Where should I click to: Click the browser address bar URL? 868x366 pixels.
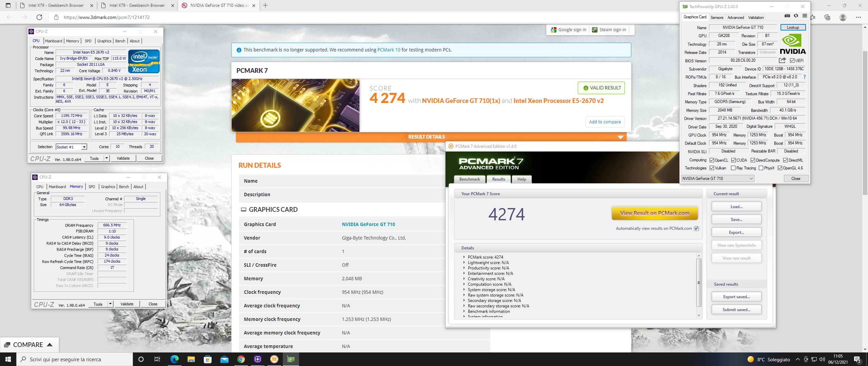pyautogui.click(x=106, y=17)
